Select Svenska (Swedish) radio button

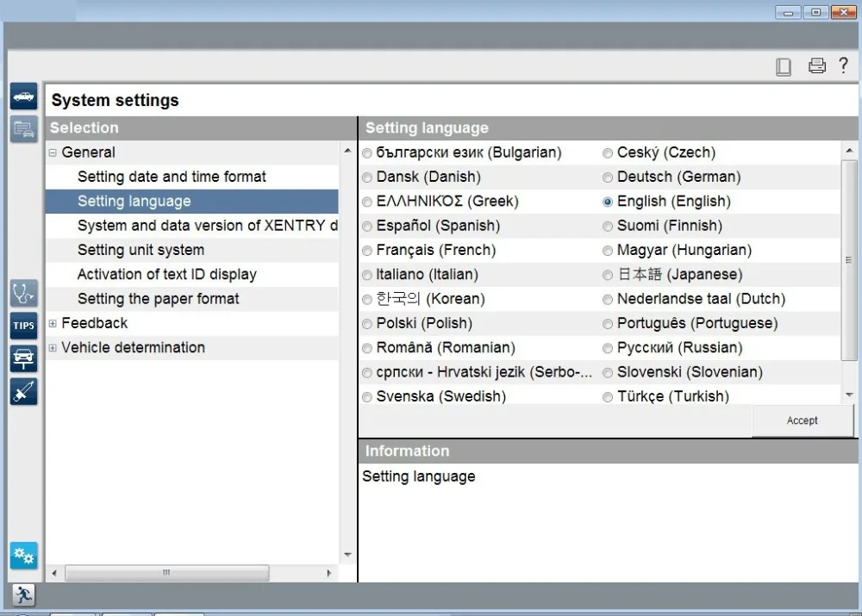[x=366, y=397]
